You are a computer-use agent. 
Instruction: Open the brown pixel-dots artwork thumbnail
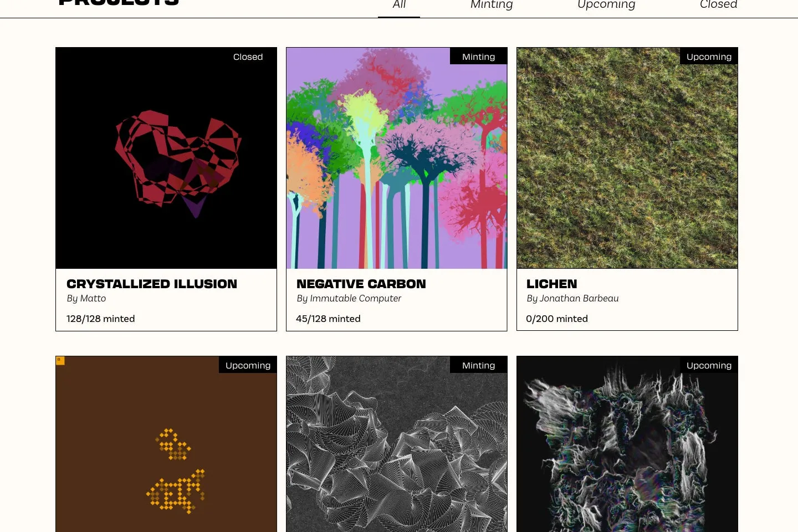tap(166, 444)
